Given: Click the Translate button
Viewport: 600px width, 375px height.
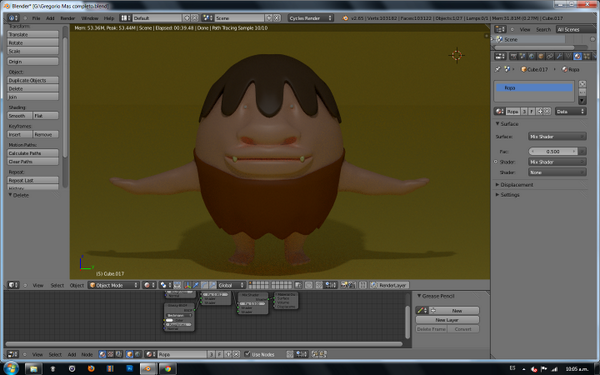Looking at the screenshot, I should click(x=33, y=34).
